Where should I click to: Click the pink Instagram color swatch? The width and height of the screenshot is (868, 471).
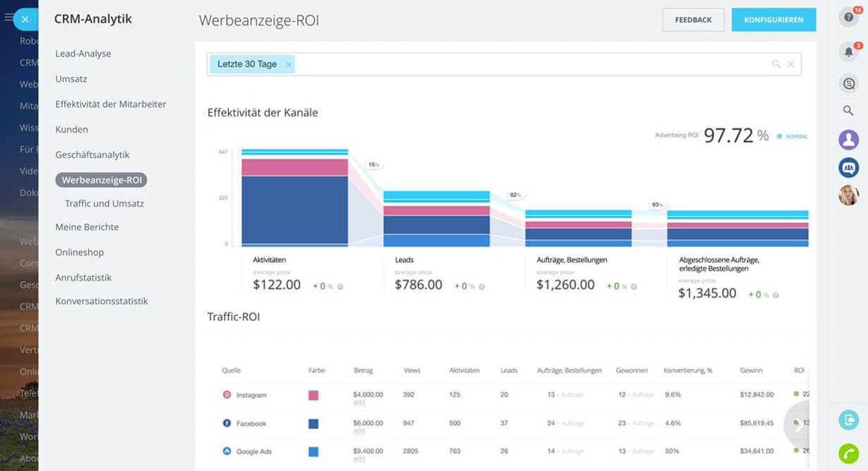tap(313, 395)
